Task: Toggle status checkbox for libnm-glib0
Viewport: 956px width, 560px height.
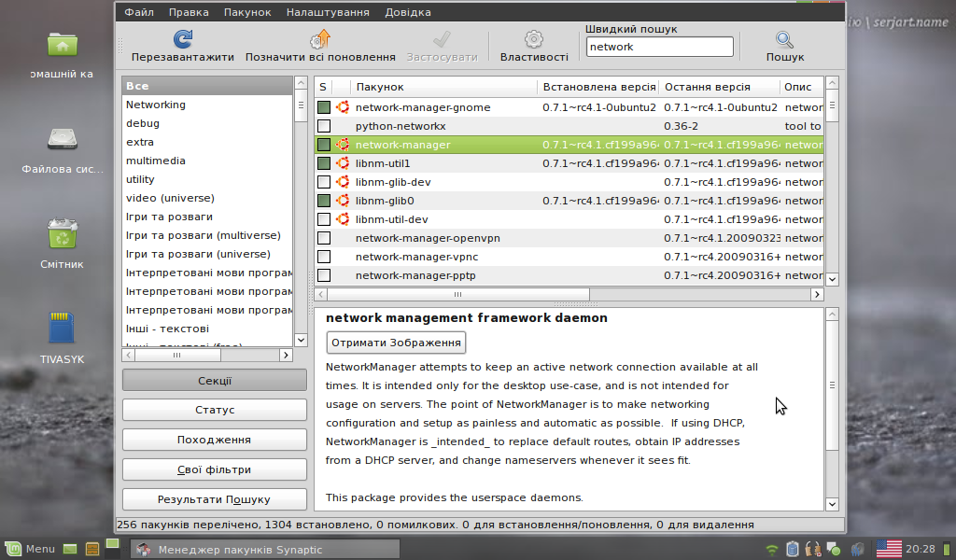Action: click(324, 201)
